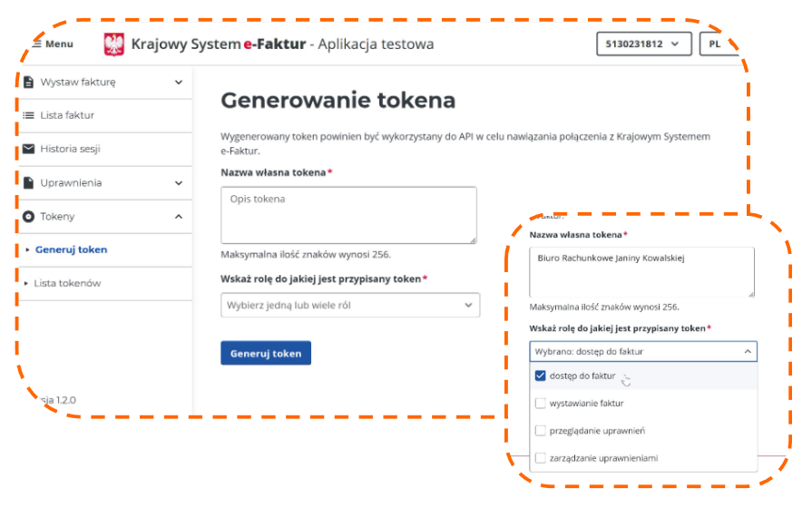This screenshot has width=812, height=508.
Task: Click the Lista faktur list icon
Action: 28,115
